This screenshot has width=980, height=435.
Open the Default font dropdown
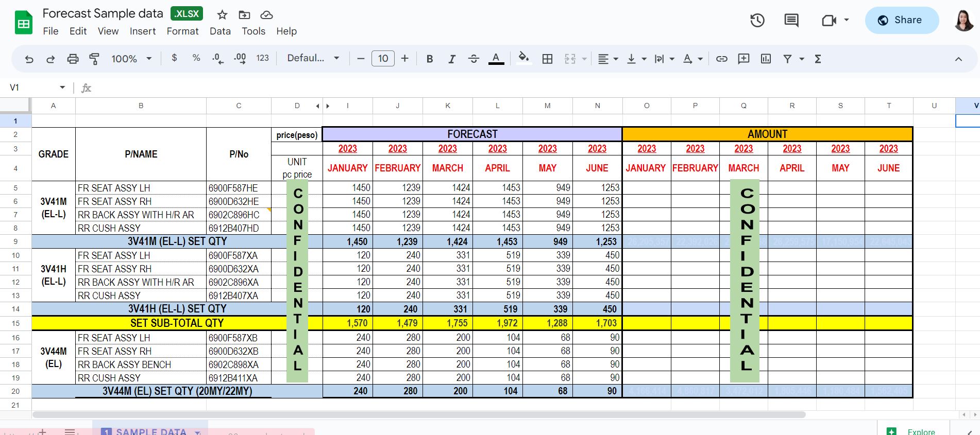tap(313, 58)
